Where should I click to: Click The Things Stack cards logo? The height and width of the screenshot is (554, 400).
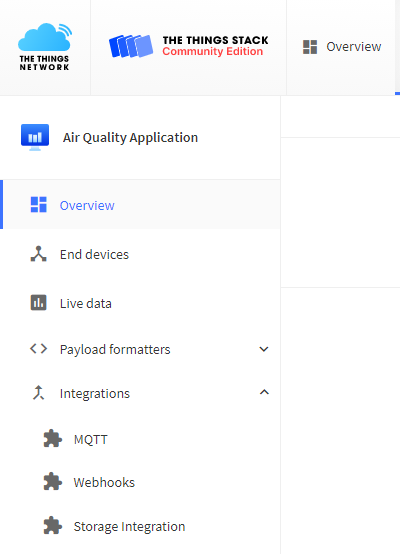coord(131,46)
